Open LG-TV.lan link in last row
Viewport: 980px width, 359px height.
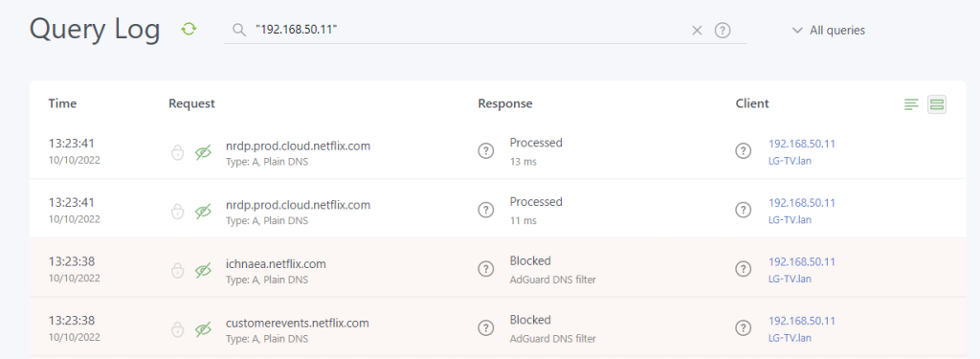coord(790,338)
